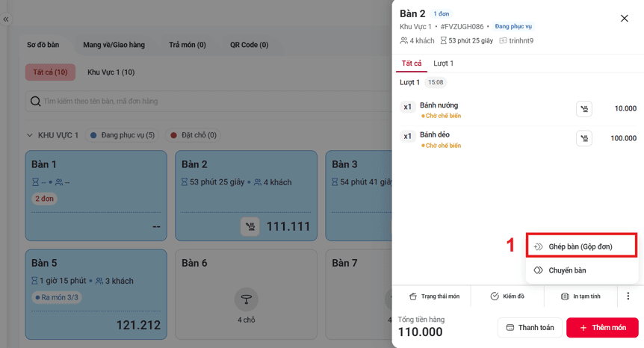Click the serve icon on Bàn 2 card
The width and height of the screenshot is (644, 348).
click(x=250, y=226)
